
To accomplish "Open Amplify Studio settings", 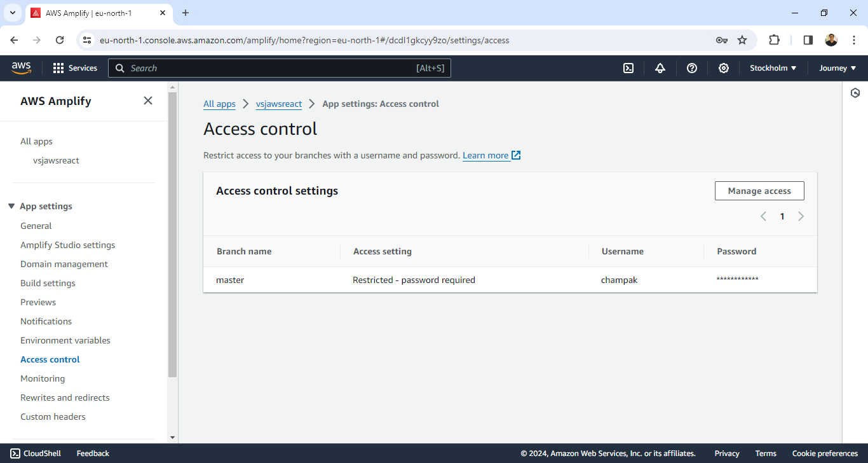I will [67, 245].
